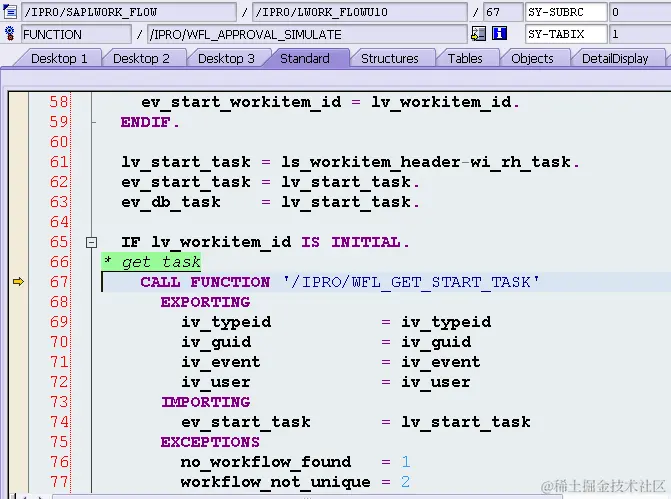Screen dimensions: 671x499
Task: Click workflow_not_unique on line 77
Action: [276, 482]
